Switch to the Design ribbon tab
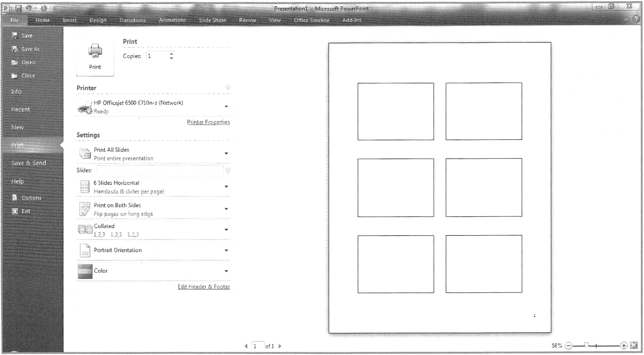The height and width of the screenshot is (355, 644). 98,20
